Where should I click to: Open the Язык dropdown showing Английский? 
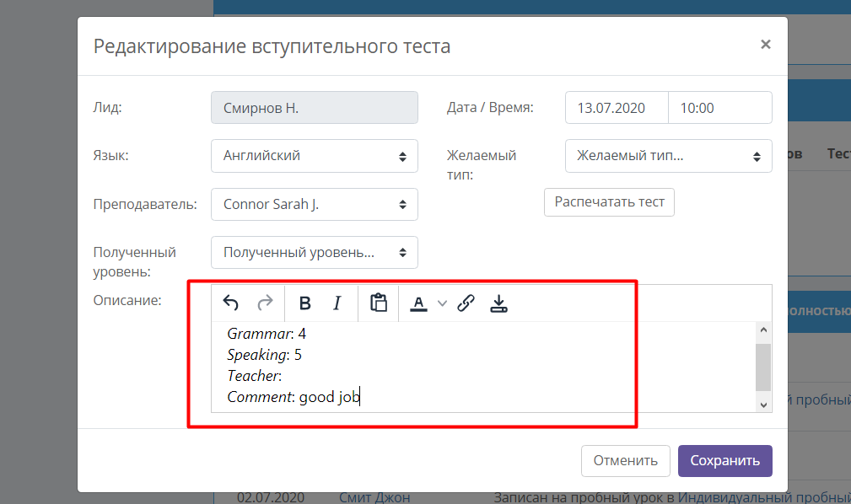[x=315, y=156]
